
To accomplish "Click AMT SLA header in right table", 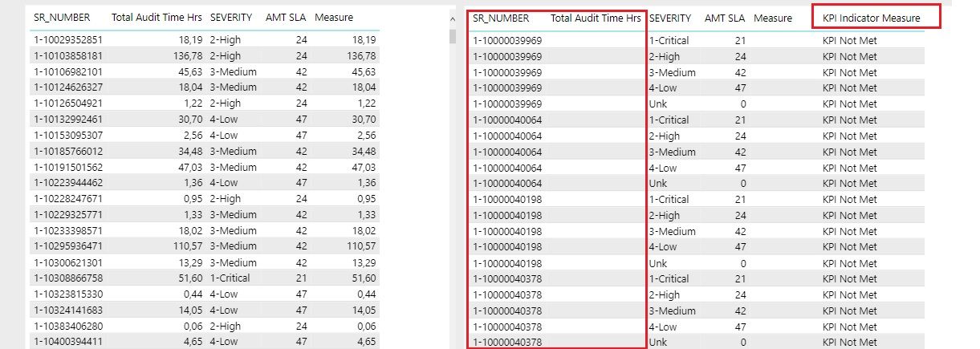I will pos(725,18).
